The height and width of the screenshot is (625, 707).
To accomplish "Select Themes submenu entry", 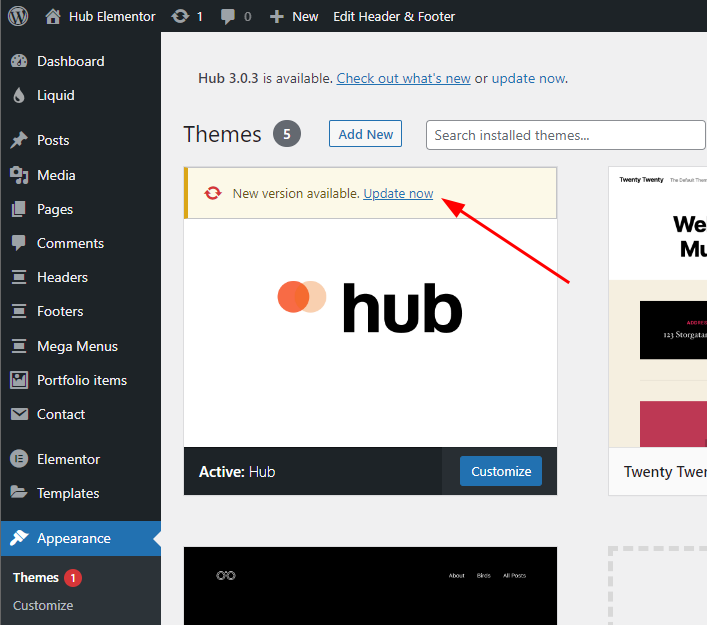I will [36, 578].
